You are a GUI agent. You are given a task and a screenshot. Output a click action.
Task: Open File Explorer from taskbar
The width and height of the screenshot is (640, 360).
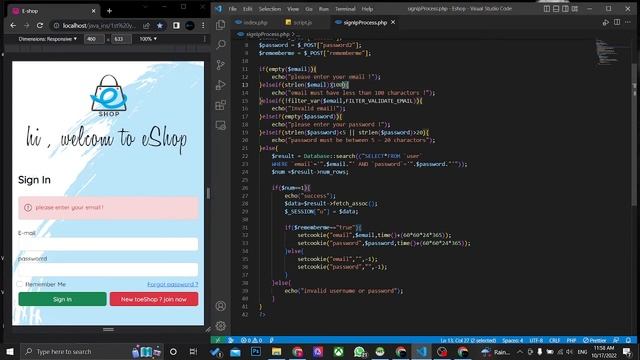click(276, 351)
